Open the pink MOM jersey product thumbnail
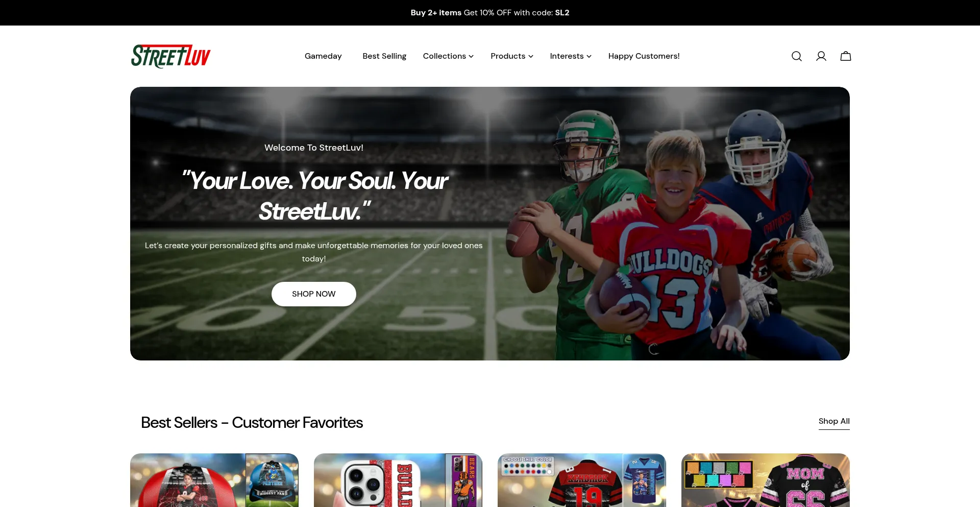980x507 pixels. (x=766, y=480)
